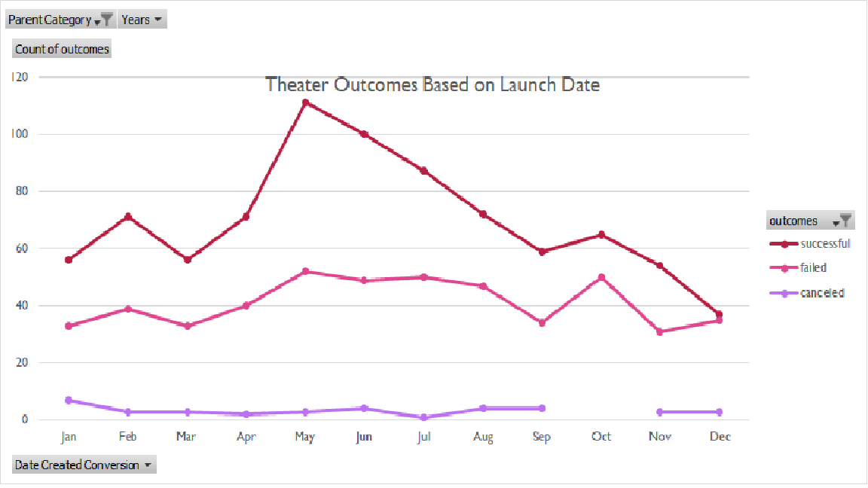The height and width of the screenshot is (488, 868).
Task: Click the Parent Category filter funnel icon
Action: (108, 19)
